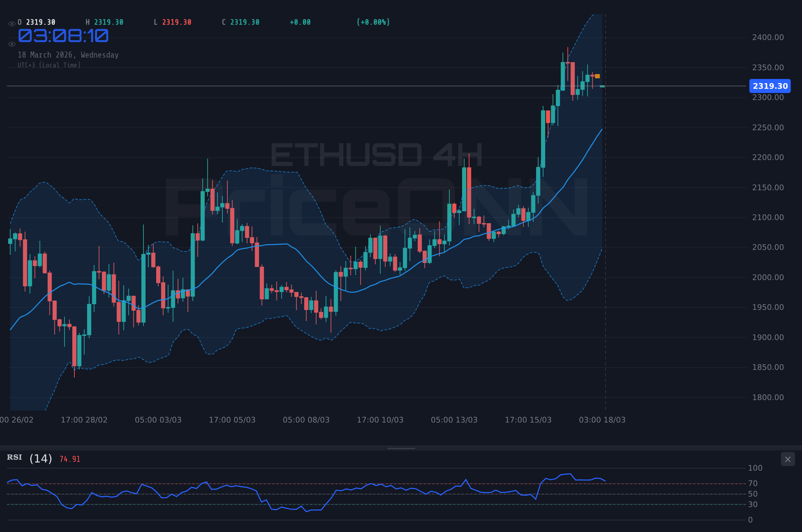This screenshot has width=802, height=532.
Task: Hide the RSI indicator using its close icon
Action: 788,459
